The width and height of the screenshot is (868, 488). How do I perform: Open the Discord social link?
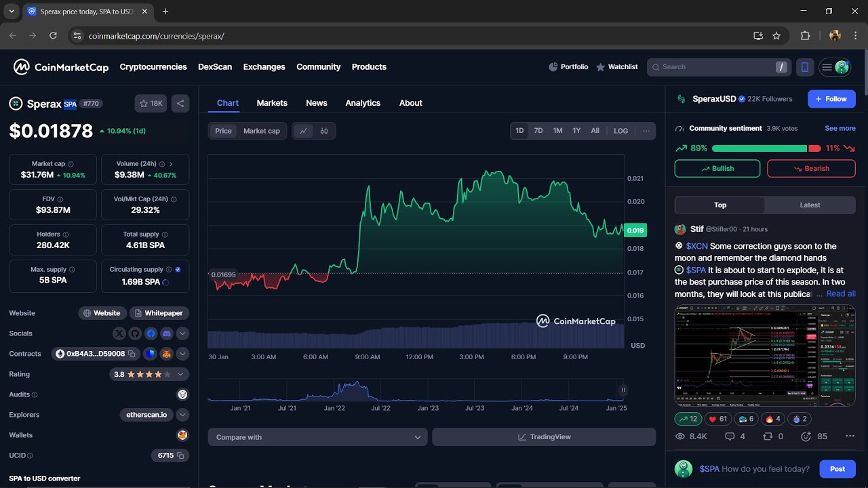(x=166, y=333)
